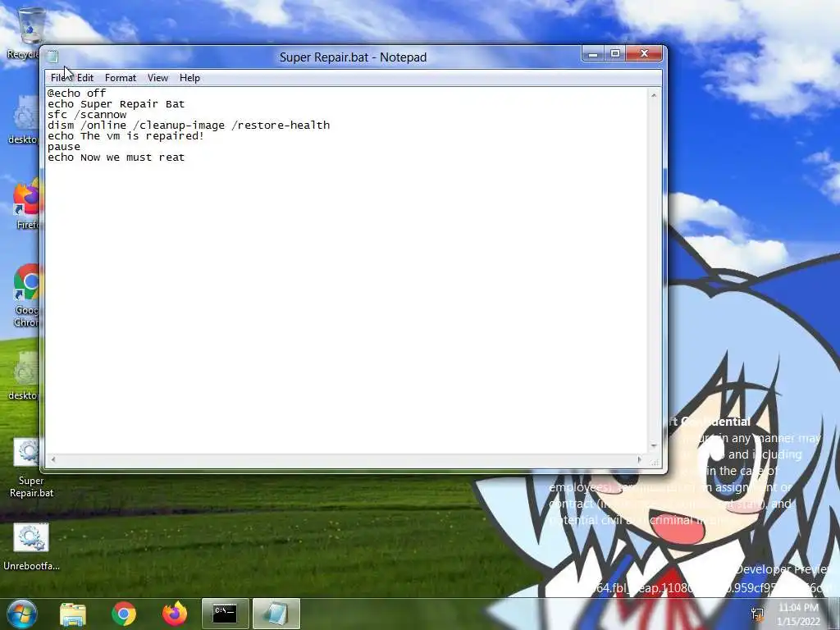Click the network icon in the system tray
The image size is (840, 630).
click(x=757, y=614)
